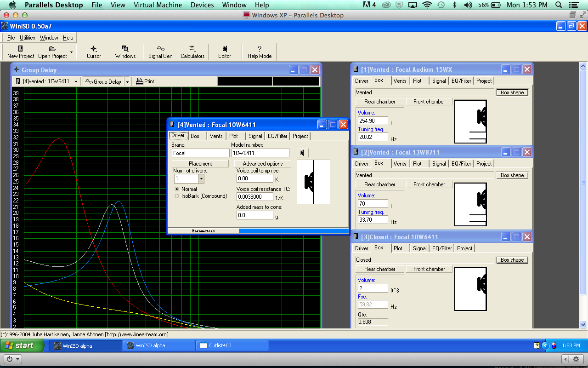
Task: Open Project tab in Focal Audiom 15WX window
Action: tap(484, 80)
